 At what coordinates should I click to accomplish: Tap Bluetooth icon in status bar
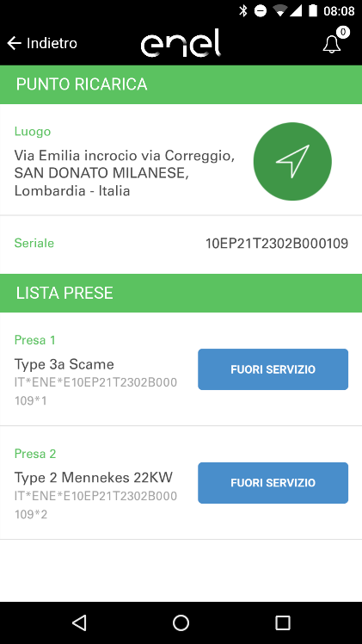(x=243, y=10)
